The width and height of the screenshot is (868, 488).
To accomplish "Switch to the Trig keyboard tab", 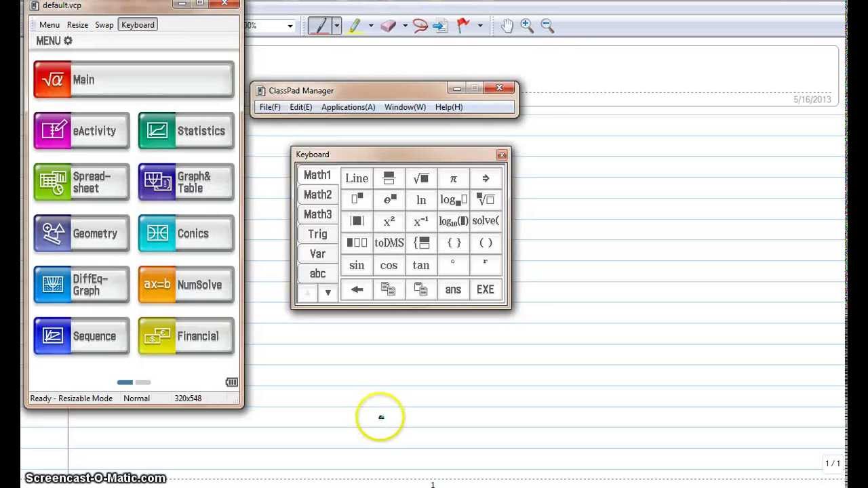I will click(x=317, y=234).
